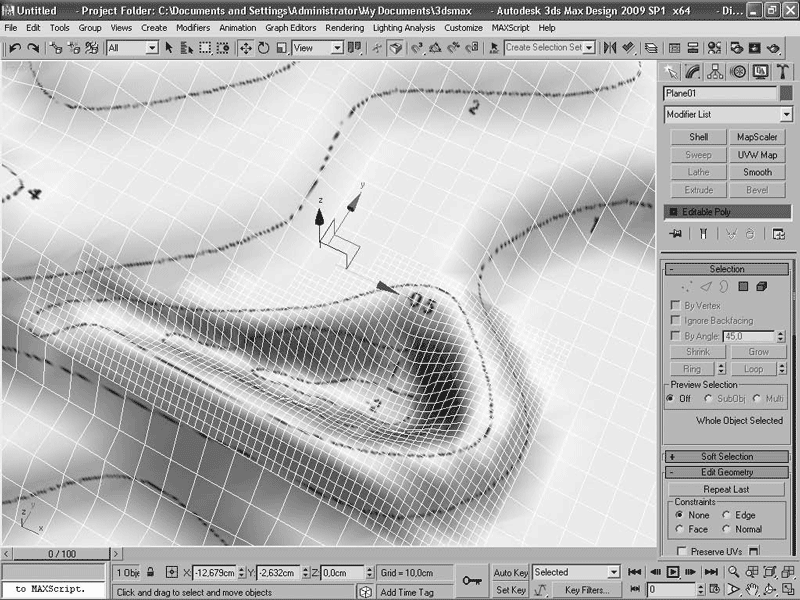Click the Quick Render teapot icon

[773, 48]
